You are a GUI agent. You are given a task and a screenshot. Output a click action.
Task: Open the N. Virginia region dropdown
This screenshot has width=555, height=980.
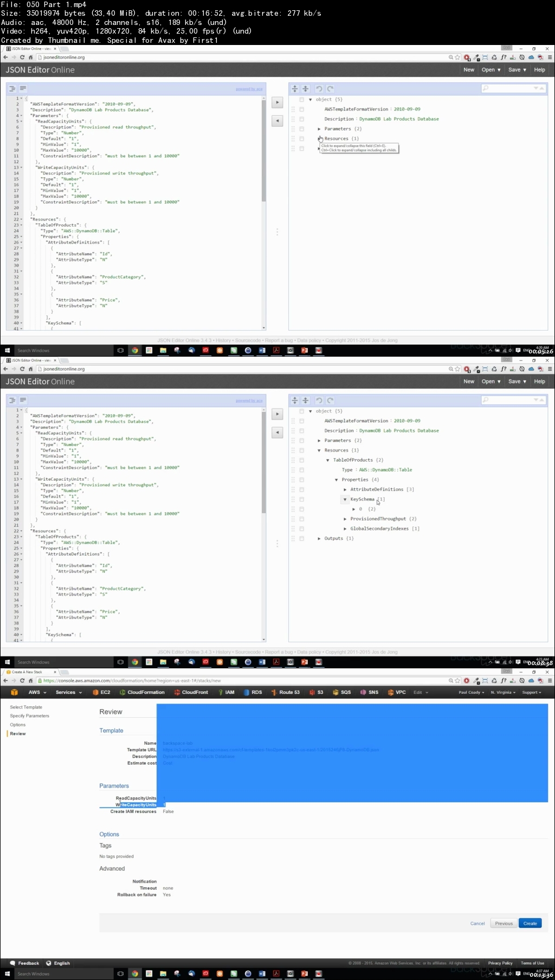(504, 692)
